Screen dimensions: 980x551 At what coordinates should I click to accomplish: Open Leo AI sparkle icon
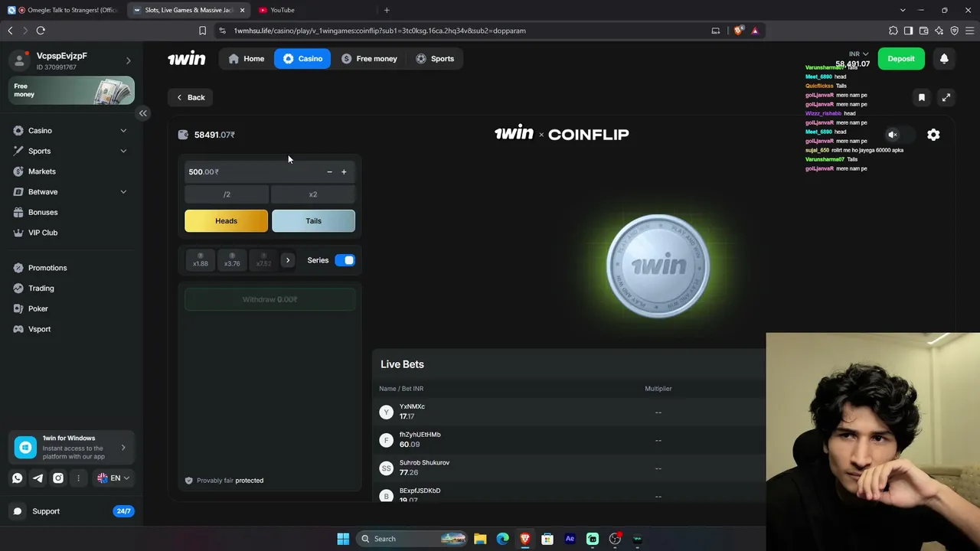[939, 31]
